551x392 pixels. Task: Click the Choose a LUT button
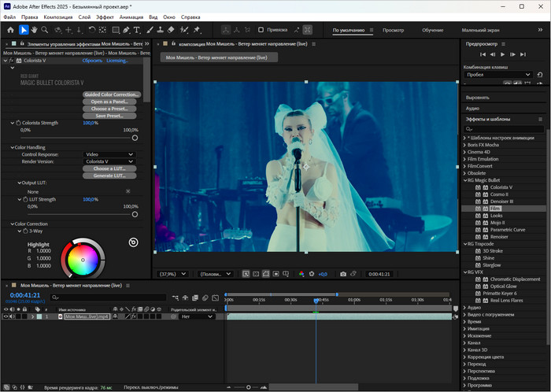click(110, 168)
